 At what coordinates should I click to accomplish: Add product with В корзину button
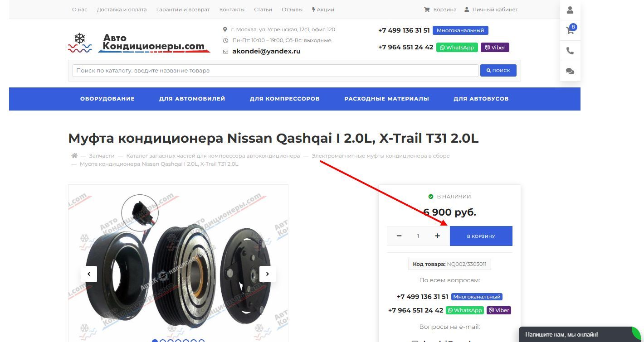point(481,236)
